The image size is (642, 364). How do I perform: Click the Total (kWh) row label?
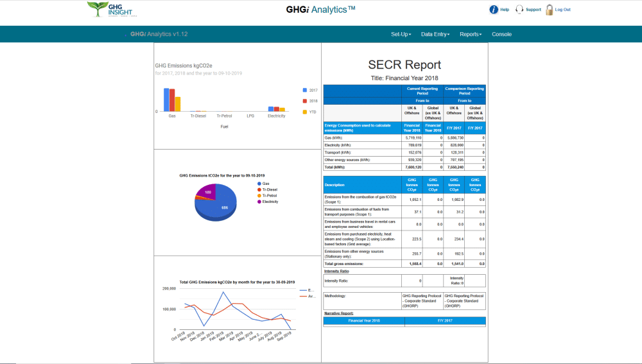click(x=334, y=167)
